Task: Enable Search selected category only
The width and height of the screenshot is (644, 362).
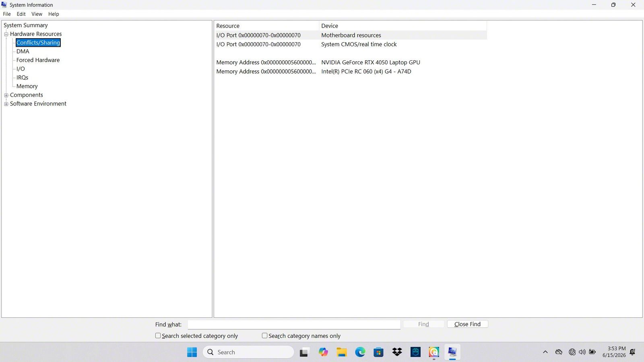Action: point(158,335)
